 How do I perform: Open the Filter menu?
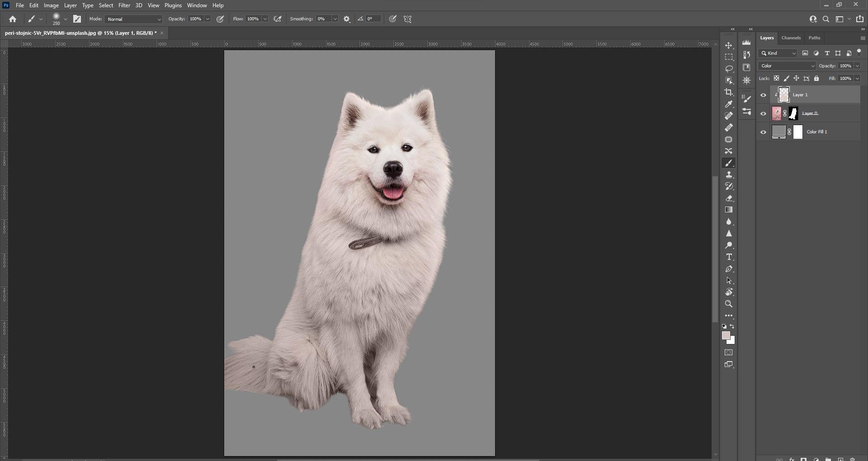tap(124, 5)
